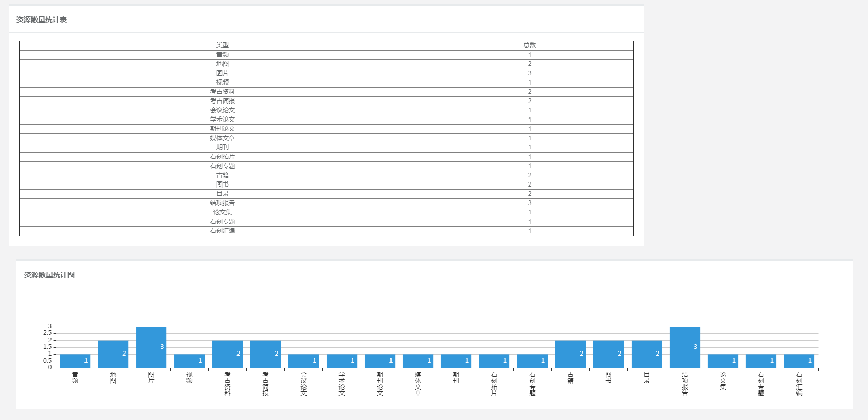
Task: Click the 资源数量统计表 panel title
Action: coord(42,20)
